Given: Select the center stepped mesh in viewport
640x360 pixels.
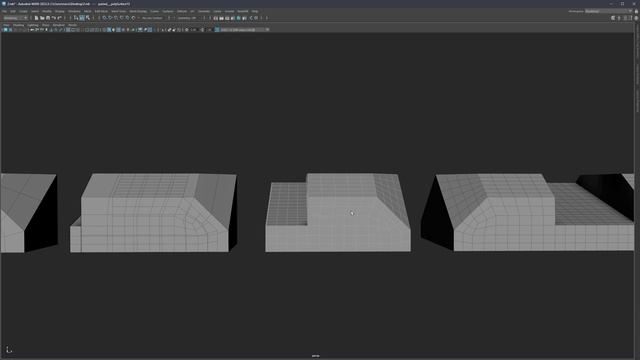Looking at the screenshot, I should click(x=338, y=213).
